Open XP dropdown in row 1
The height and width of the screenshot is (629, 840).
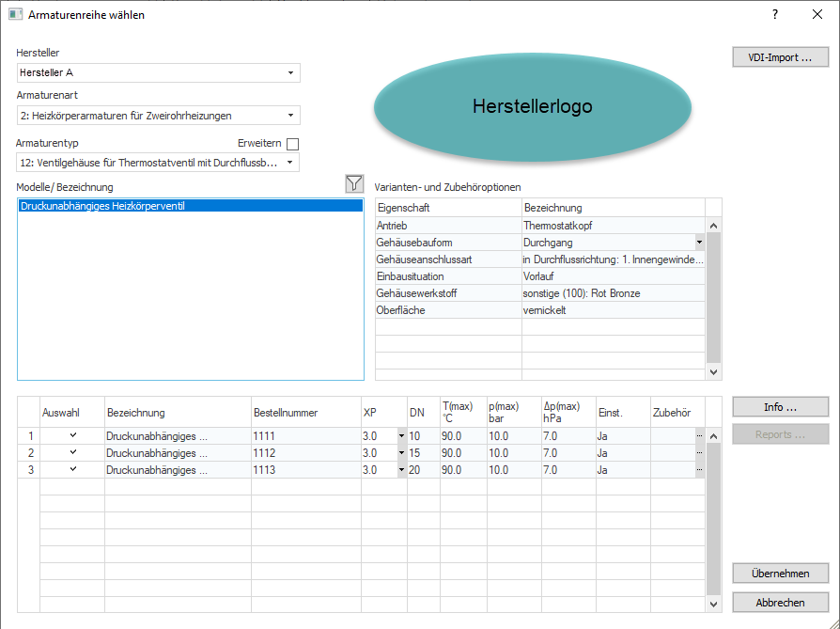401,436
